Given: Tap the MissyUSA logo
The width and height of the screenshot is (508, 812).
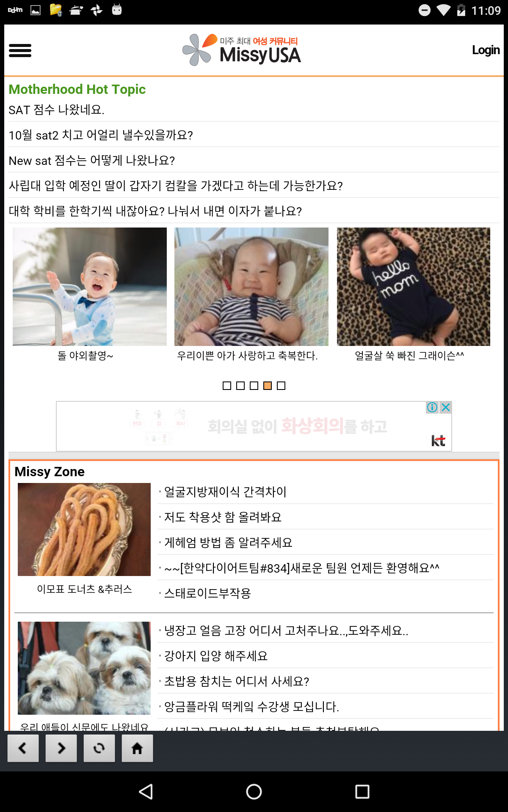Looking at the screenshot, I should (x=242, y=50).
